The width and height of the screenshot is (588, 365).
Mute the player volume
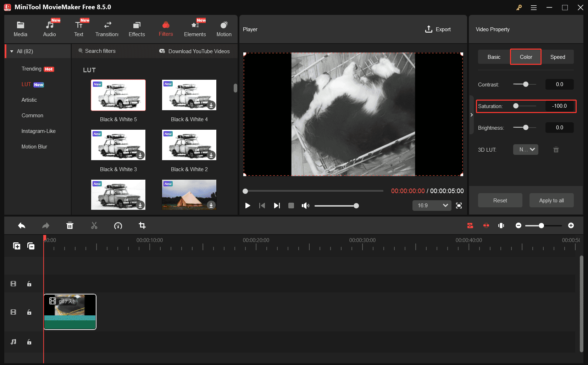pyautogui.click(x=305, y=206)
